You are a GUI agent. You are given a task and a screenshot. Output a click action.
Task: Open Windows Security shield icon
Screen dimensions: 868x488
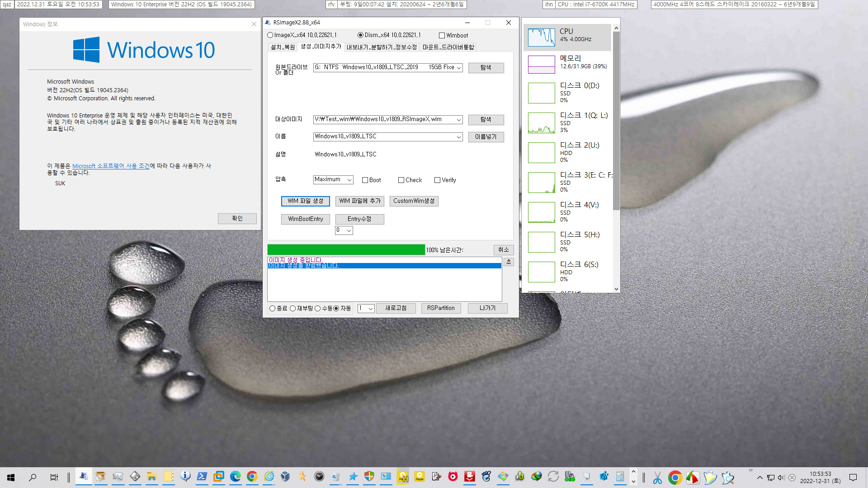pyautogui.click(x=369, y=477)
